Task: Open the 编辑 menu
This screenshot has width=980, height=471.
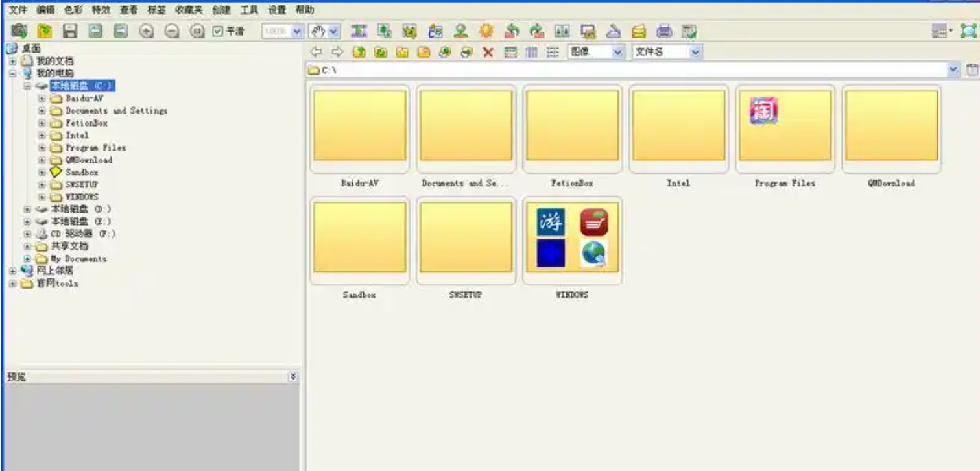Action: point(45,10)
